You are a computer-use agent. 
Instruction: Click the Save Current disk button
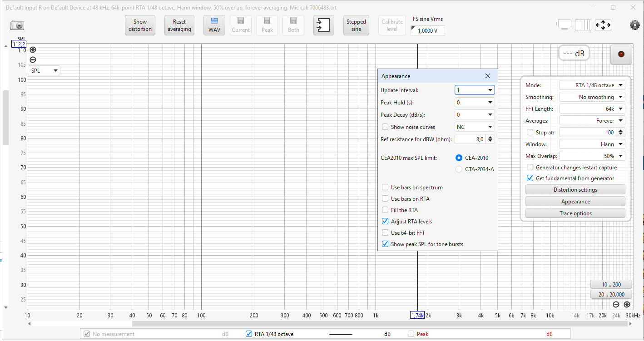point(241,25)
